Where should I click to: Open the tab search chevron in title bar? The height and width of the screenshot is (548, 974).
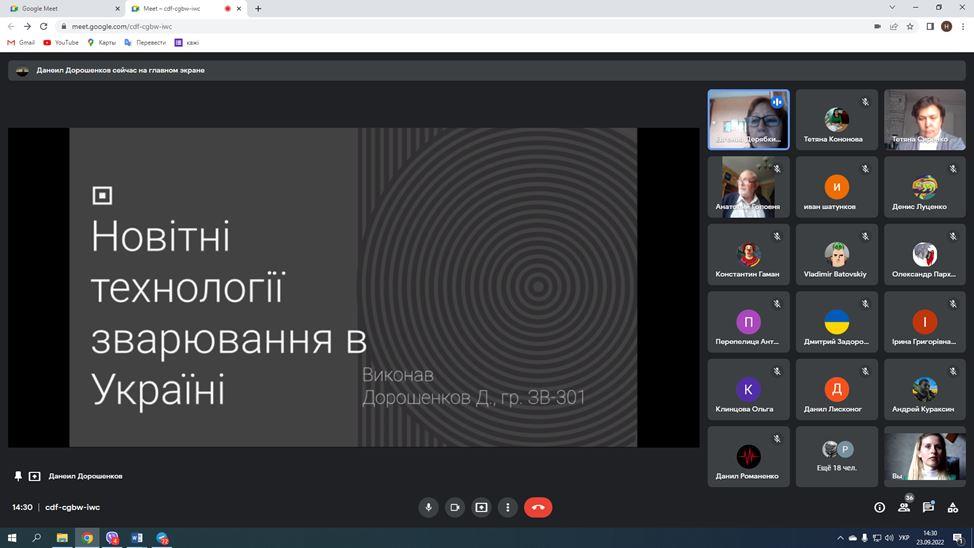(892, 7)
